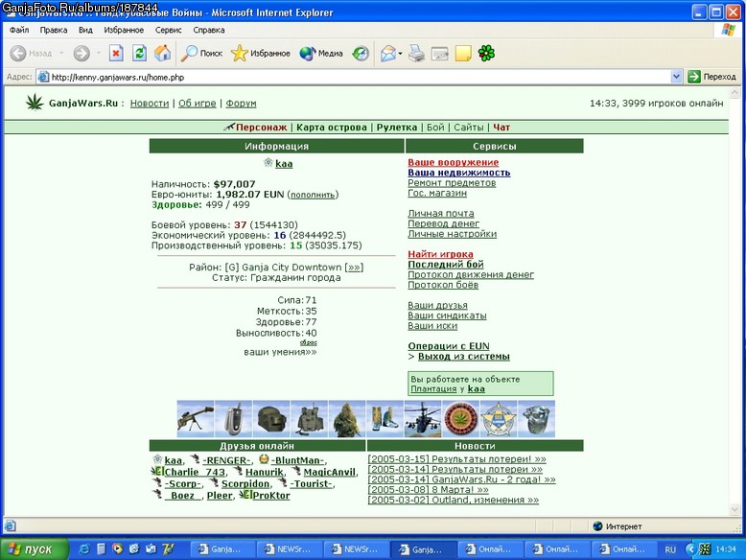Open Личная почта link
The image size is (746, 560).
point(441,213)
